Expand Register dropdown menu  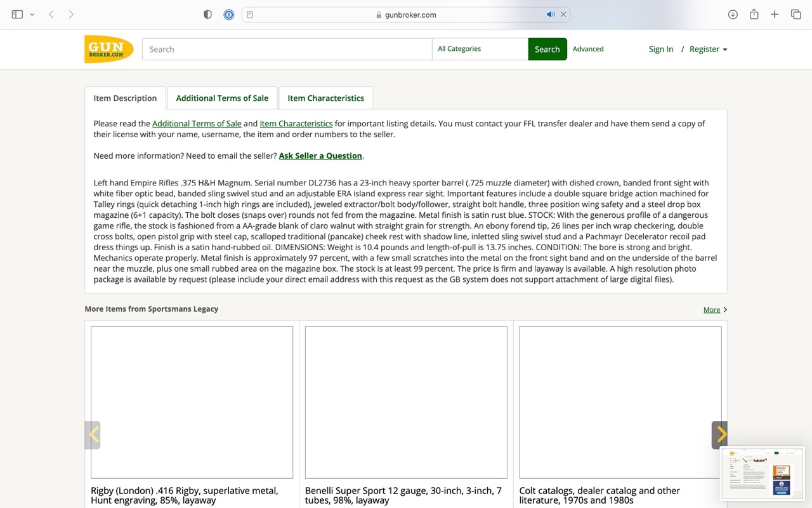[x=708, y=49]
